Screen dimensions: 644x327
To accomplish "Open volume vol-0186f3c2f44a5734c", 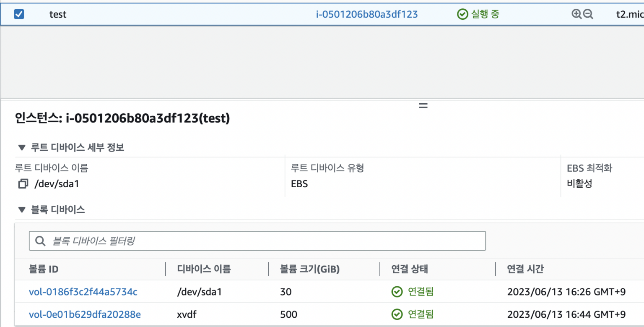I will pos(82,292).
